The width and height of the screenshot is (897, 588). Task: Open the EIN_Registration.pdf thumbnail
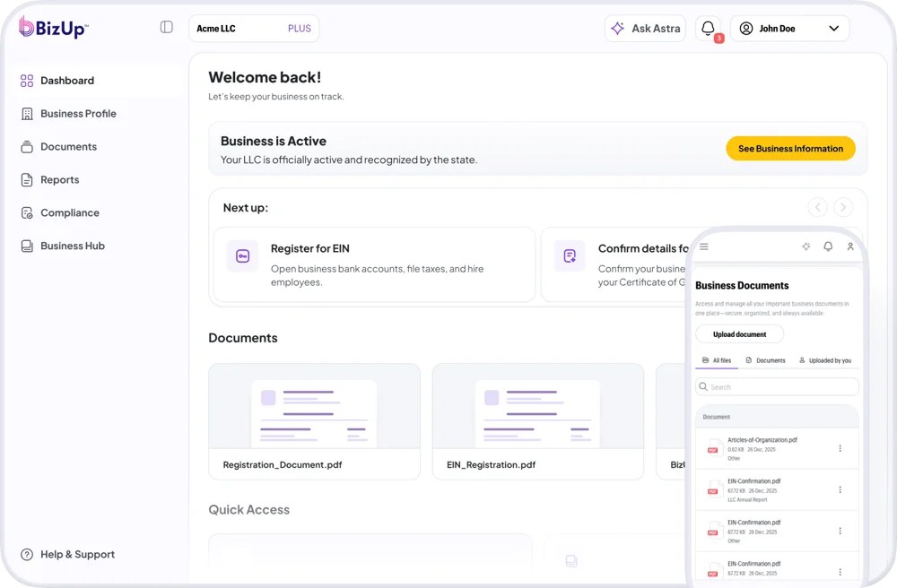coord(537,421)
